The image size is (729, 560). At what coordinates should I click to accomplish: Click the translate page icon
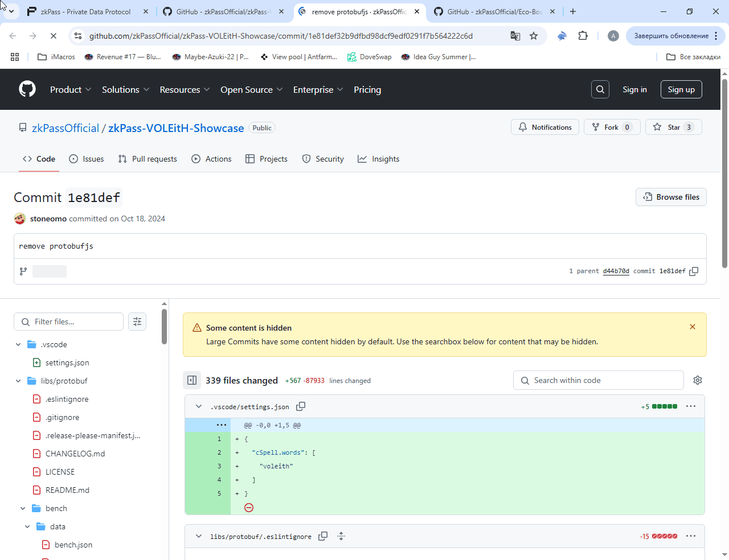pyautogui.click(x=515, y=36)
